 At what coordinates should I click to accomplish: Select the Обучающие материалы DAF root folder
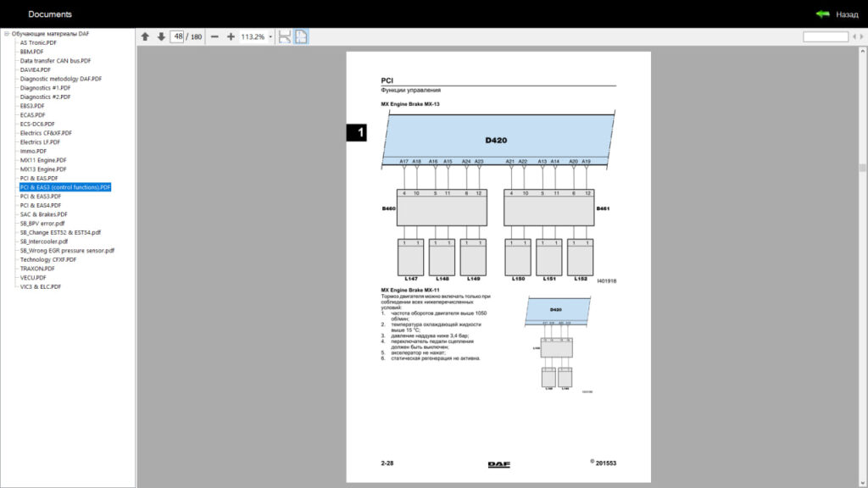[50, 34]
